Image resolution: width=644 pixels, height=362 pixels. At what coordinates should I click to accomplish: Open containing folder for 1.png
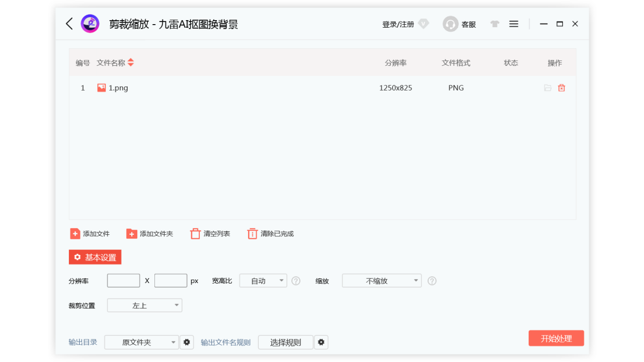(x=547, y=88)
